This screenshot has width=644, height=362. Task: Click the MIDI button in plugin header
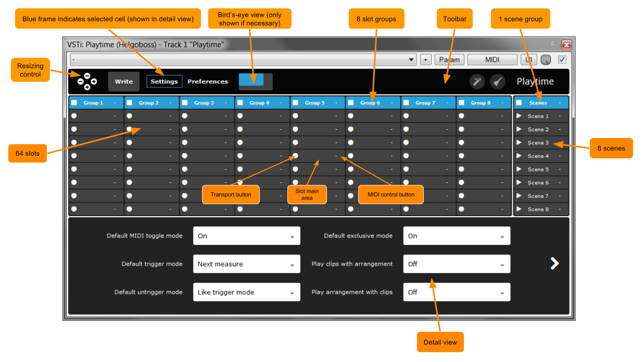[493, 59]
